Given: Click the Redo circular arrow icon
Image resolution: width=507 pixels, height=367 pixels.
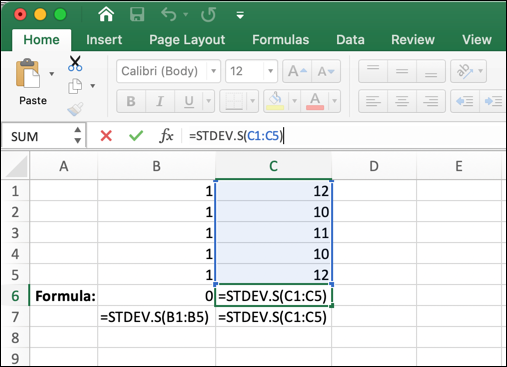Looking at the screenshot, I should click(208, 15).
